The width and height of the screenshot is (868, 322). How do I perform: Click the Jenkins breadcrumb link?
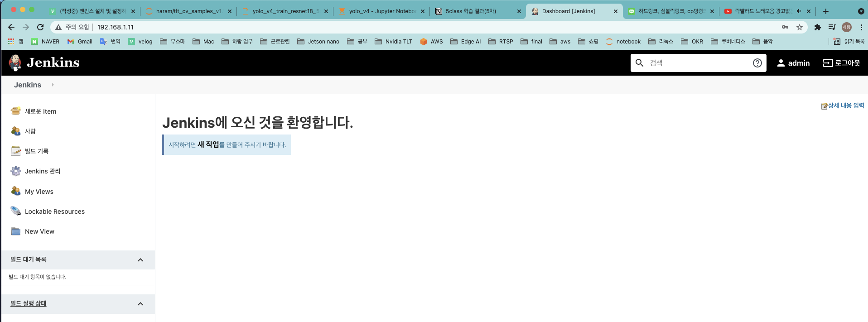(x=28, y=85)
